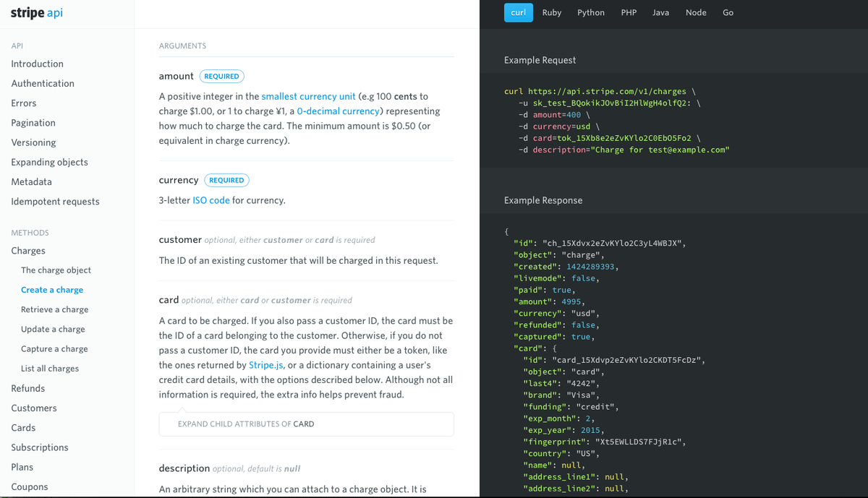Image resolution: width=868 pixels, height=498 pixels.
Task: Open the Introduction section
Action: 37,64
